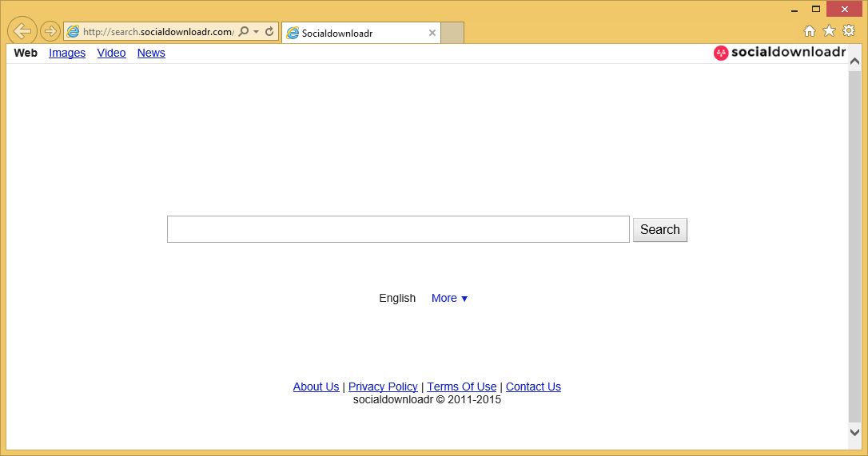
Task: Open the Terms Of Use link
Action: [462, 387]
